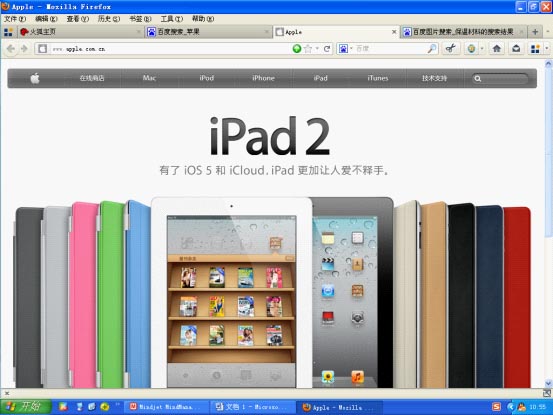Viewport: 553px width, 415px height.
Task: Click the magnifier icon in Apple site search
Action: click(x=478, y=79)
